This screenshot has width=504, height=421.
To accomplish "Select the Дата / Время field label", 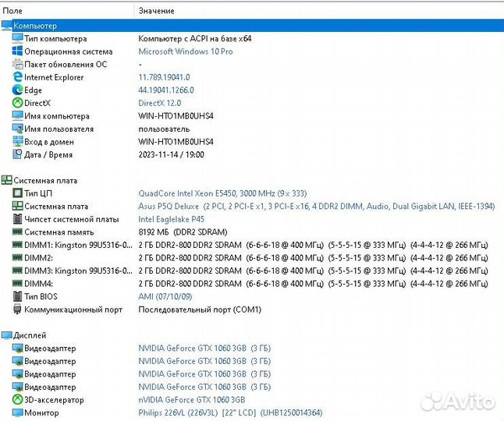I will pos(48,154).
